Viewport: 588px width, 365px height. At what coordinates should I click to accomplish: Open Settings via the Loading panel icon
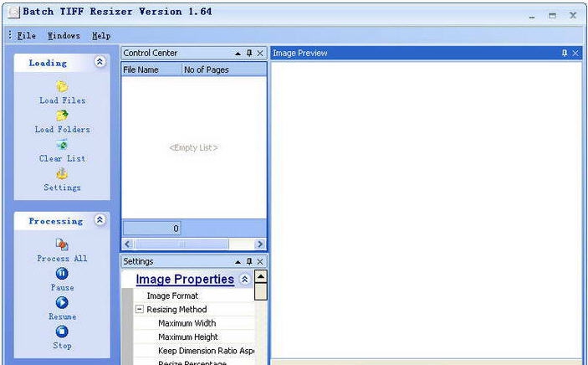coord(62,173)
